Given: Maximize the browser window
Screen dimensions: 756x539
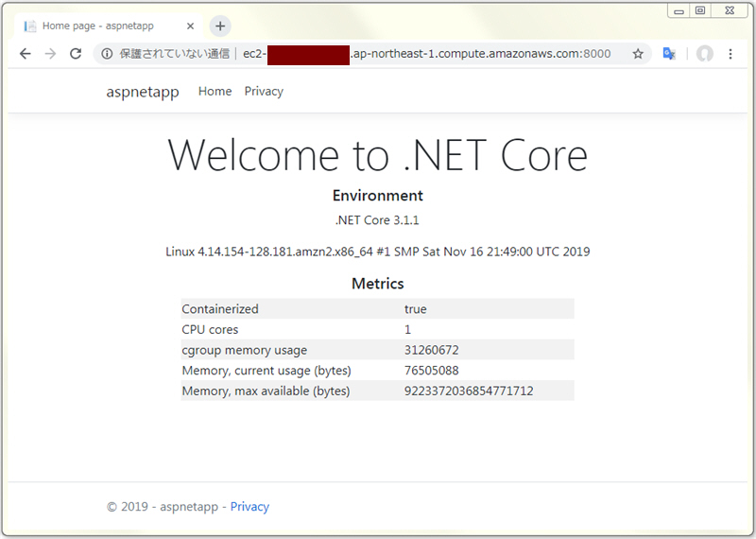Looking at the screenshot, I should point(700,10).
